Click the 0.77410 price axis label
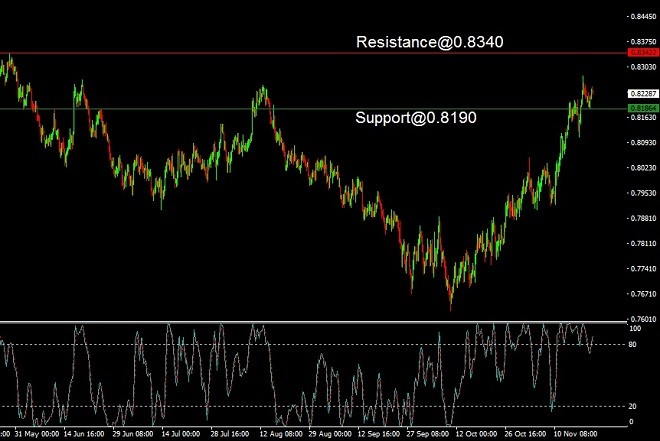The height and width of the screenshot is (441, 660). pyautogui.click(x=643, y=269)
